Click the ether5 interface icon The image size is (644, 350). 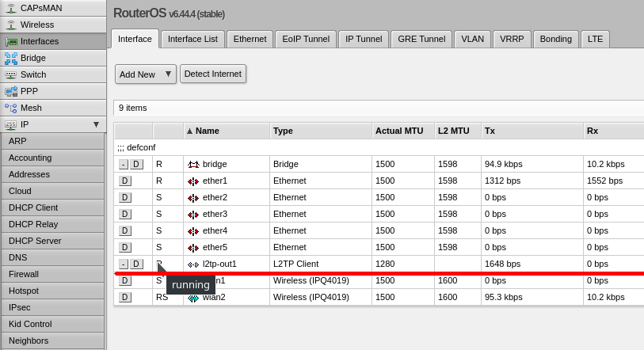coord(193,248)
